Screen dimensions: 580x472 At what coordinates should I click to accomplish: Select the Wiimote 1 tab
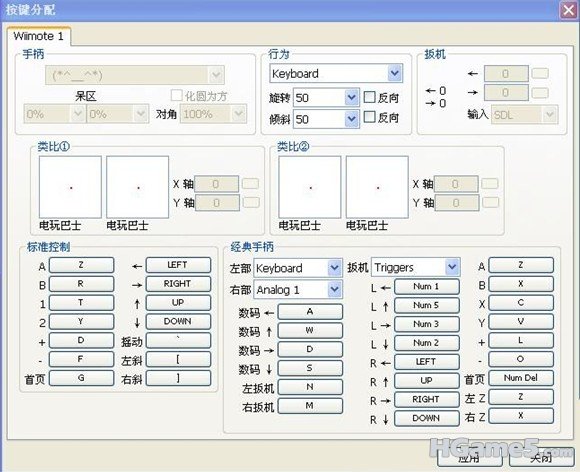(38, 36)
